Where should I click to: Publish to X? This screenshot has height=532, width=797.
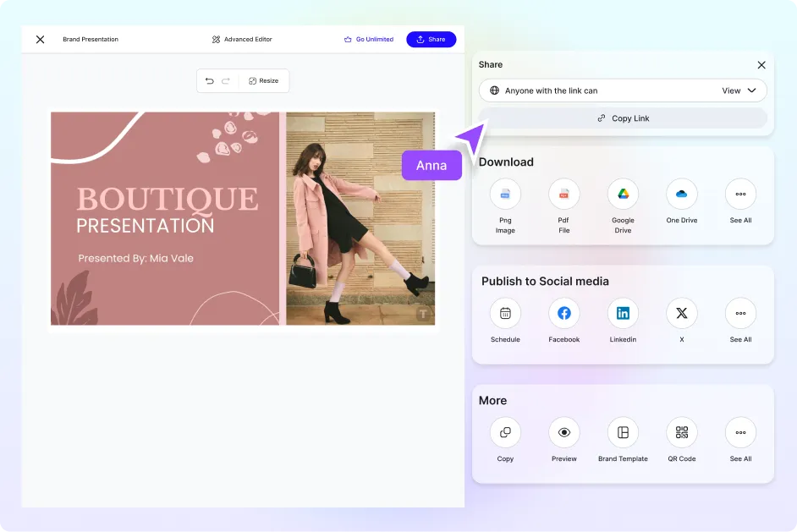point(681,314)
